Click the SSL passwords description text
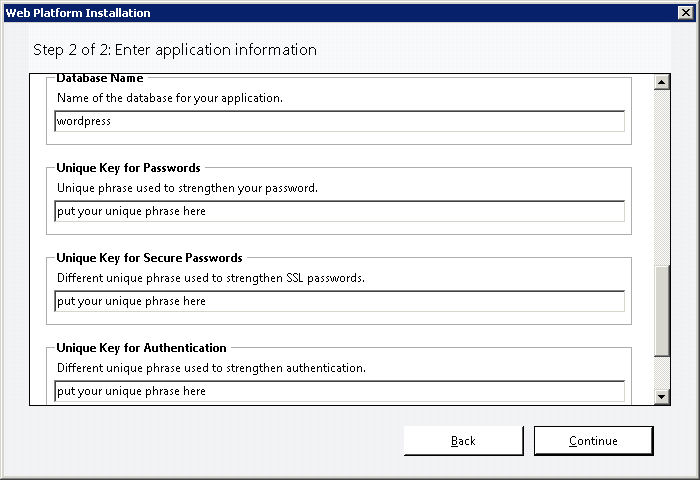The width and height of the screenshot is (700, 480). [x=211, y=278]
